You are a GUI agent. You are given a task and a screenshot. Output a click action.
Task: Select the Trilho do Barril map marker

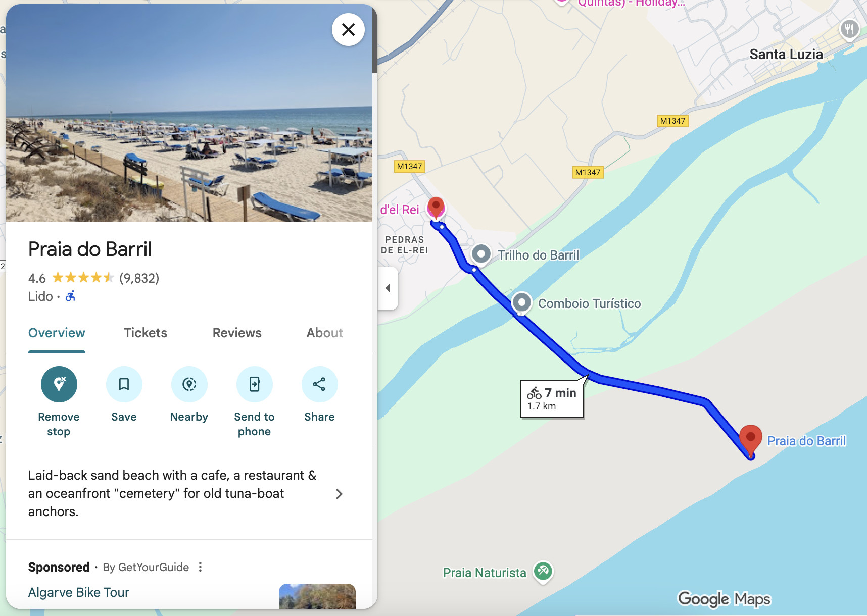pyautogui.click(x=481, y=254)
